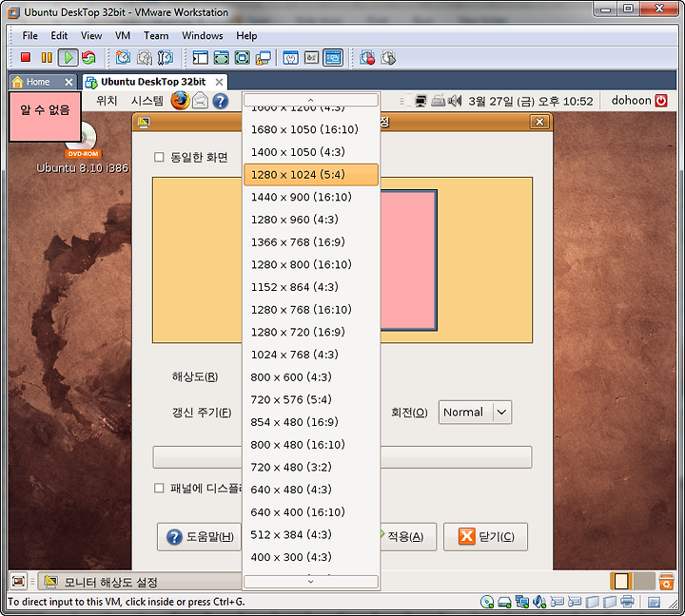Launch Firefox from the Ubuntu panel
685x616 pixels.
coord(180,101)
